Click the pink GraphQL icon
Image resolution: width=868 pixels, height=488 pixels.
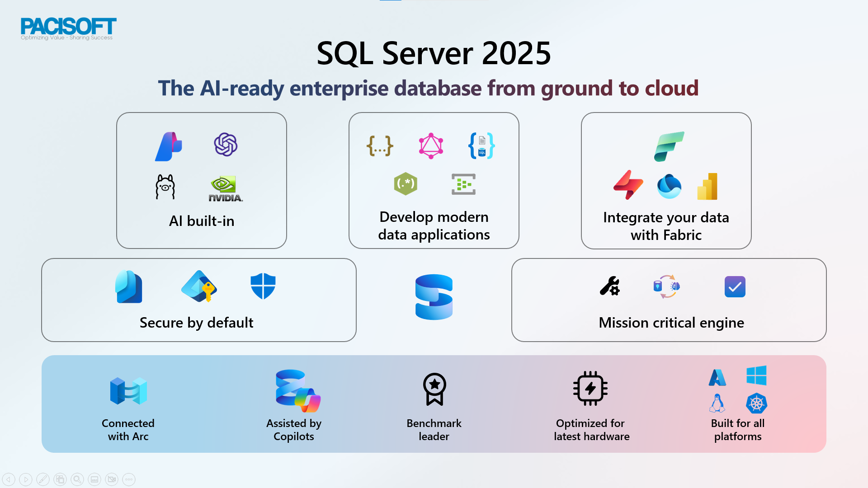(x=431, y=145)
